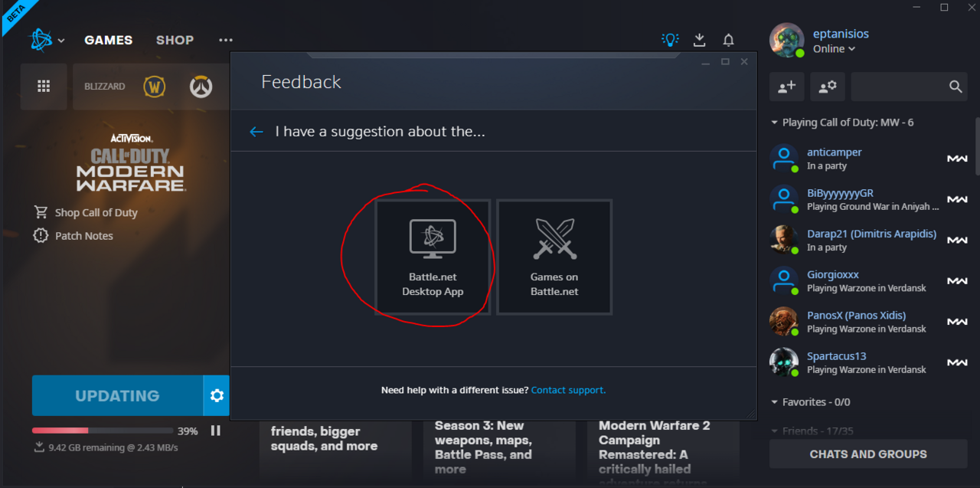Image resolution: width=980 pixels, height=488 pixels.
Task: Open the Battle.net logo menu
Action: pos(46,40)
